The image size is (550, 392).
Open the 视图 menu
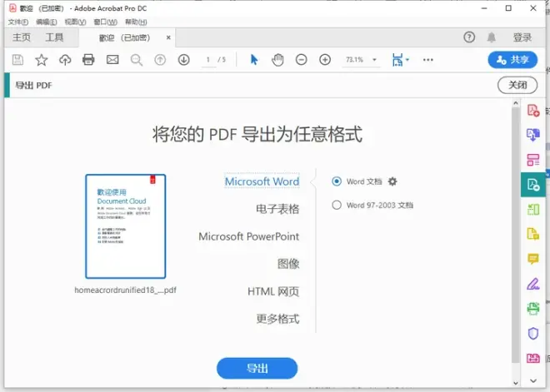point(75,22)
